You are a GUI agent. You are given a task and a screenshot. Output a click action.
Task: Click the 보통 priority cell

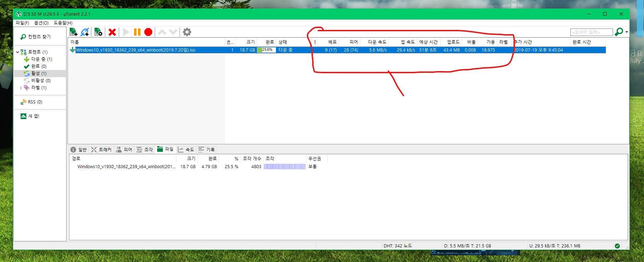[x=313, y=167]
